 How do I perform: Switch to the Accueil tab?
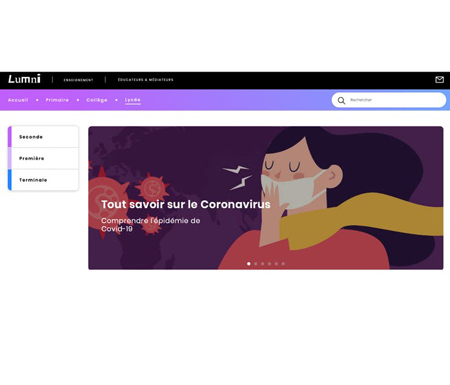click(x=18, y=100)
